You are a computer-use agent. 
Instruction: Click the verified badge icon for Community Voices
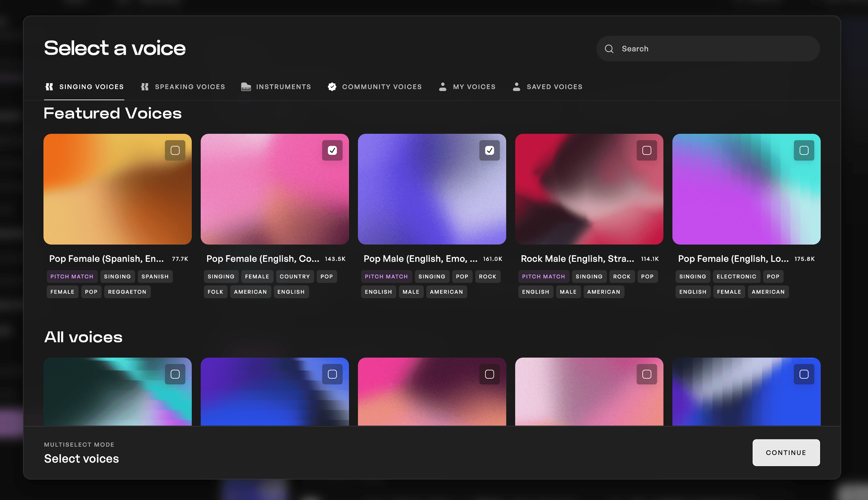[332, 87]
